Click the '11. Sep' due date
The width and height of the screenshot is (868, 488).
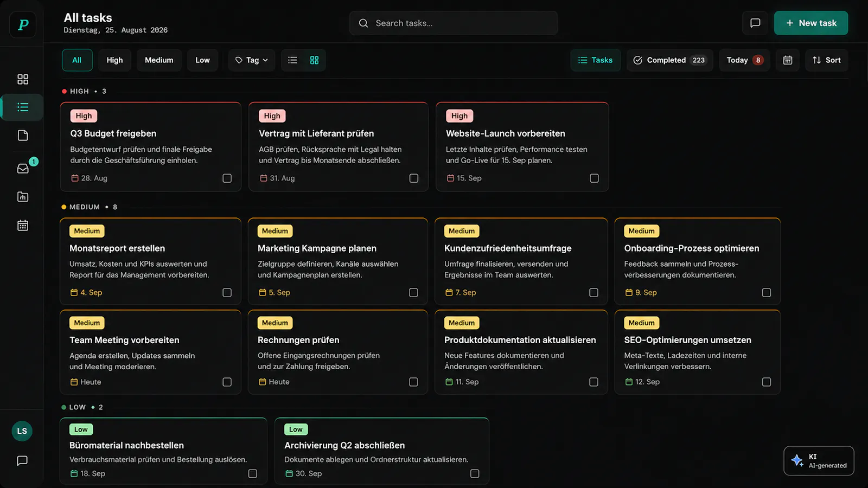(467, 382)
